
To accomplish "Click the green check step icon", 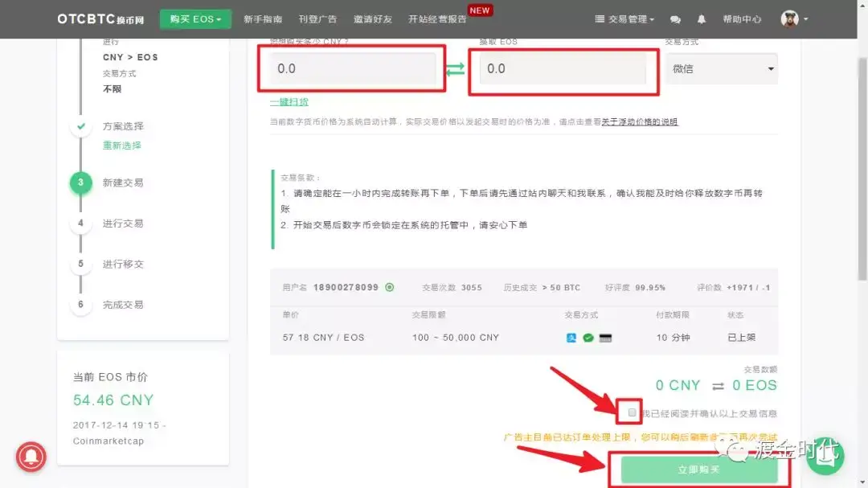I will pos(81,126).
